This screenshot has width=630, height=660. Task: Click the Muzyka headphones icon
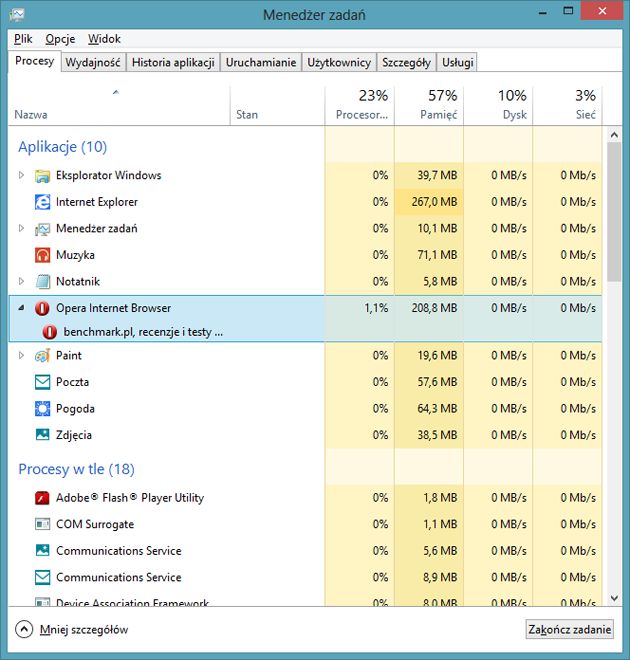coord(42,255)
